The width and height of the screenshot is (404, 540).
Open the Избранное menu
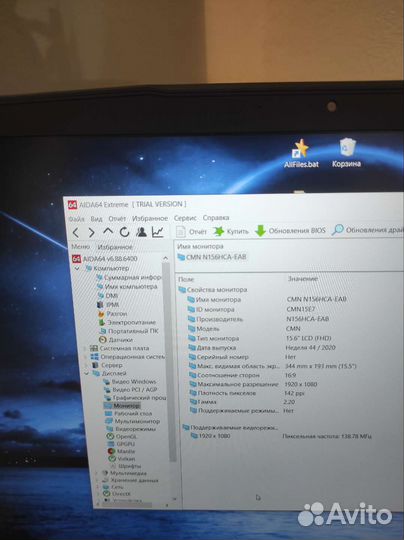click(150, 218)
